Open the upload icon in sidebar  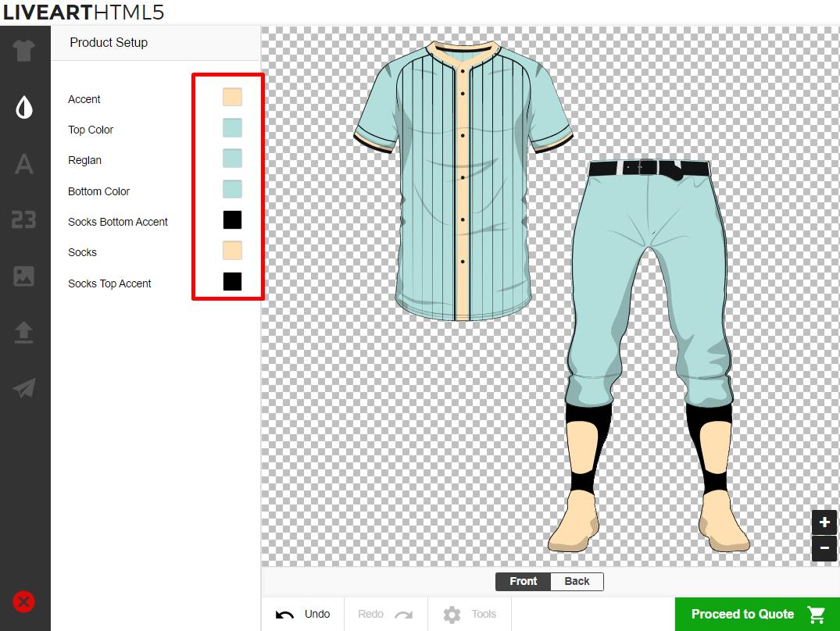click(x=24, y=332)
